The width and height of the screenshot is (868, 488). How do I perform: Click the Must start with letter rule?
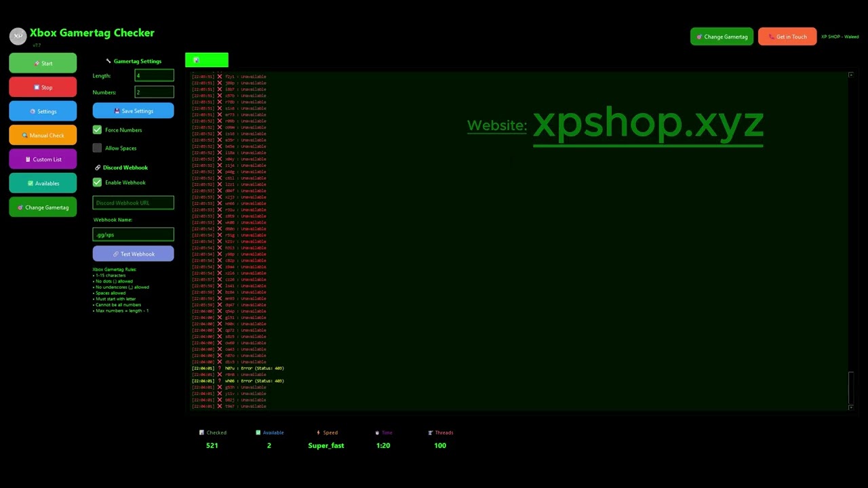coord(115,299)
